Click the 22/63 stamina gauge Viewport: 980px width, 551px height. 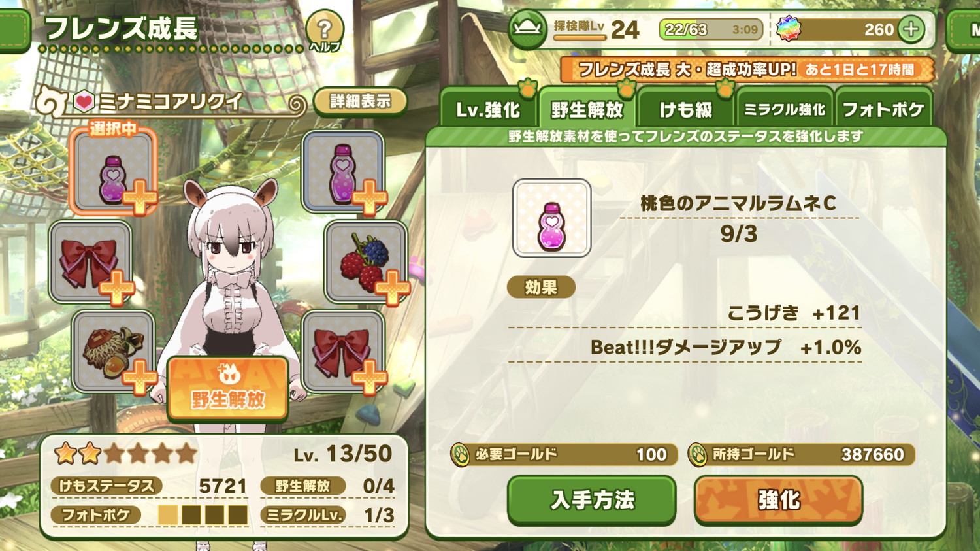pyautogui.click(x=711, y=29)
